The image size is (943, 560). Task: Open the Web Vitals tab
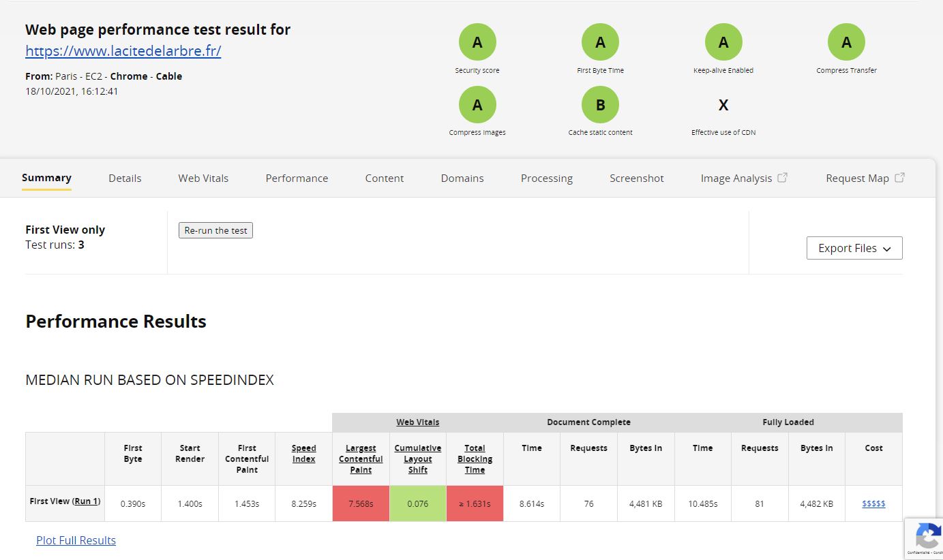click(203, 178)
